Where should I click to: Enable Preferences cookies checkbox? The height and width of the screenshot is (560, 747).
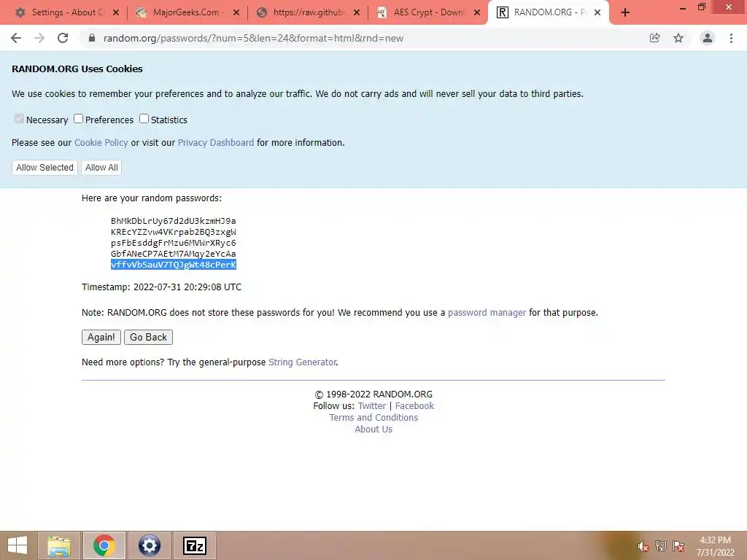coord(78,119)
